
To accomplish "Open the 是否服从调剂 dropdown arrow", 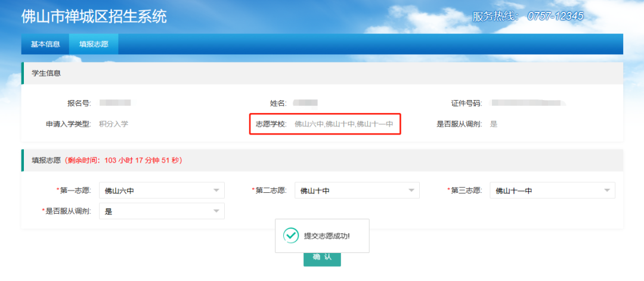I will click(x=216, y=211).
